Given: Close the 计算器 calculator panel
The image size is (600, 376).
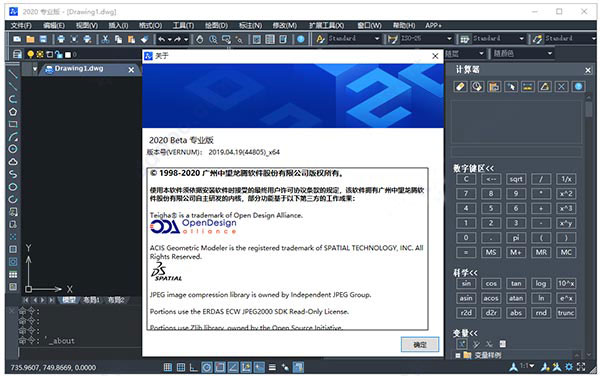Looking at the screenshot, I should coord(588,70).
